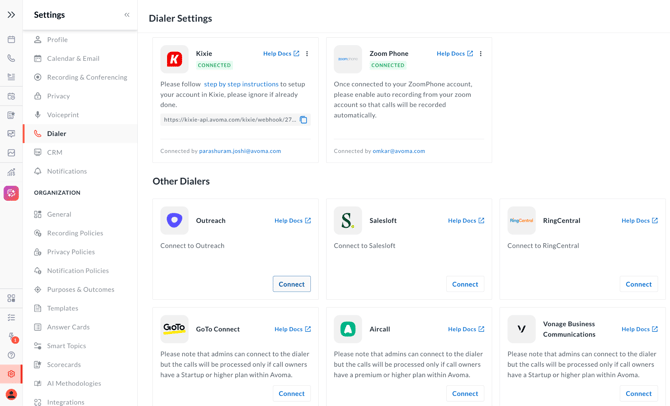Click the GoTo logo icon

174,329
